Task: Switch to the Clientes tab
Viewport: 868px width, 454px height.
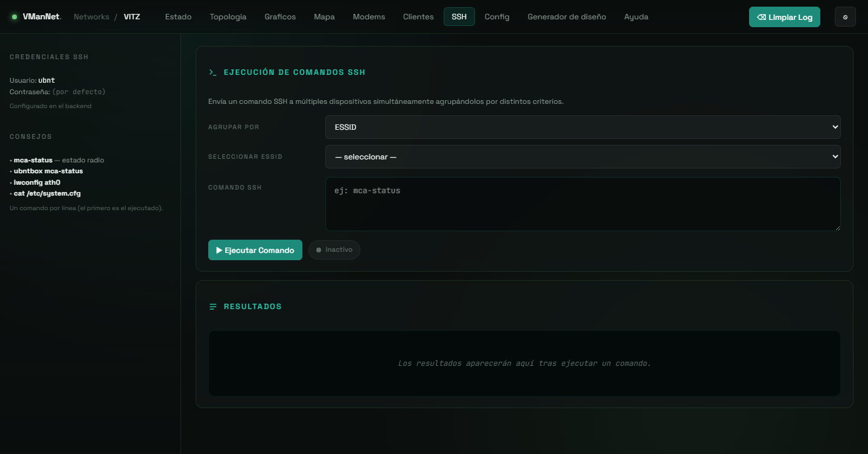Action: pyautogui.click(x=418, y=17)
